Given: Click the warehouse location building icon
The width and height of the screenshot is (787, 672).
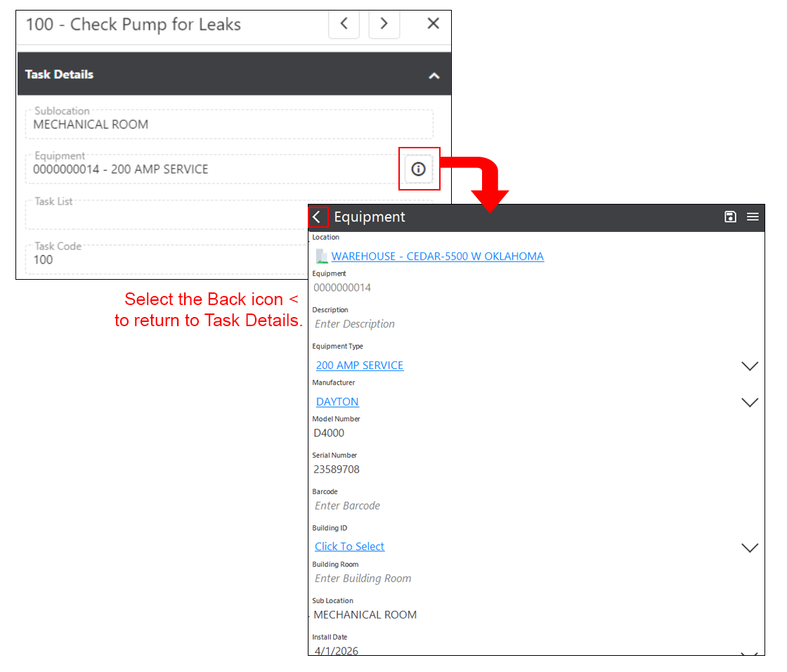Looking at the screenshot, I should [322, 257].
